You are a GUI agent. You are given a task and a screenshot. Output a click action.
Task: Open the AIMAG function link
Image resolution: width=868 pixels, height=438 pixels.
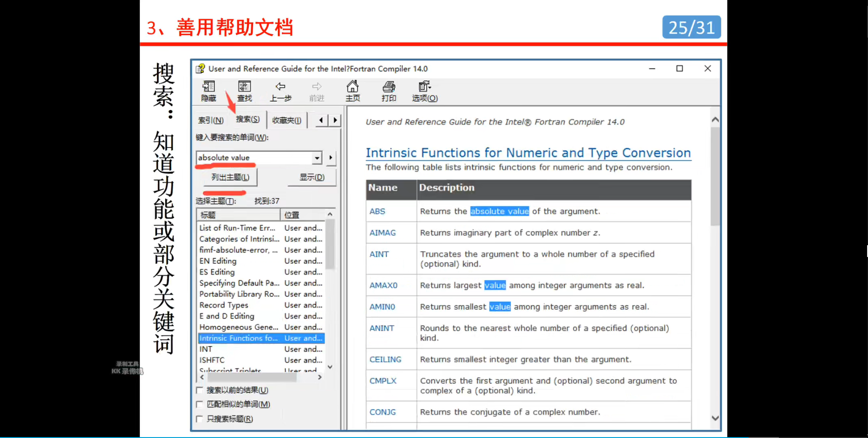pyautogui.click(x=383, y=233)
